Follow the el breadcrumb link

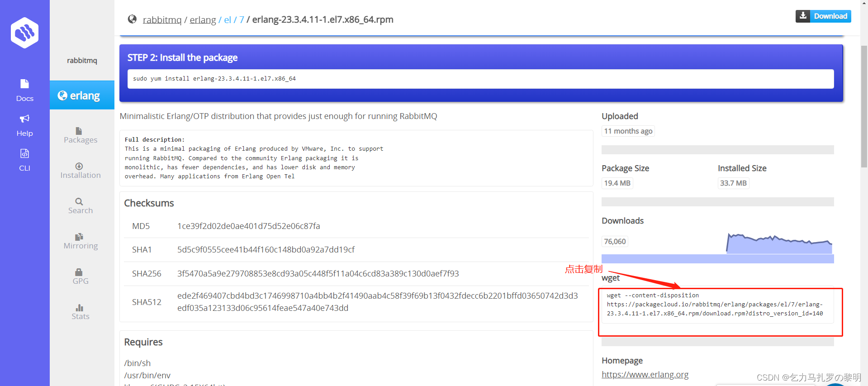coord(228,19)
